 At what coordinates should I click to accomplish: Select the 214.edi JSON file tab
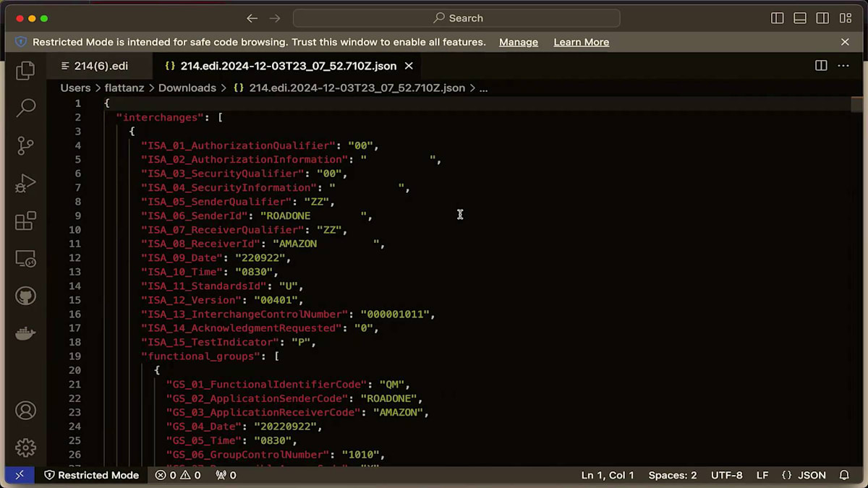point(289,66)
